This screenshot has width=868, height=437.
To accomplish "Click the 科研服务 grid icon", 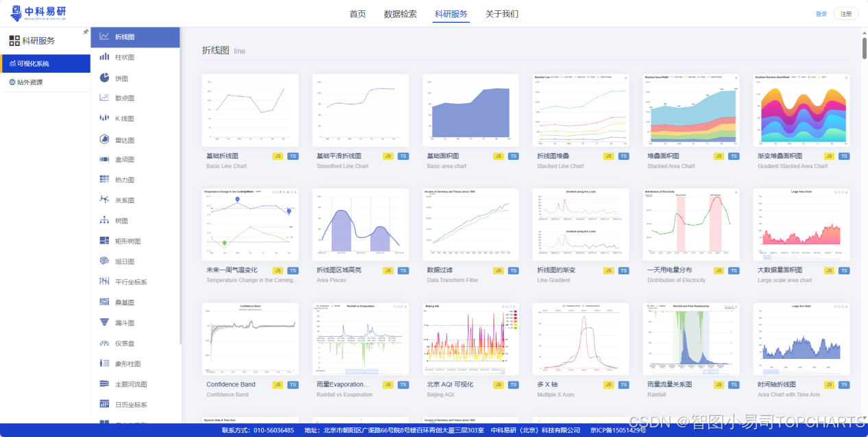I will 14,40.
